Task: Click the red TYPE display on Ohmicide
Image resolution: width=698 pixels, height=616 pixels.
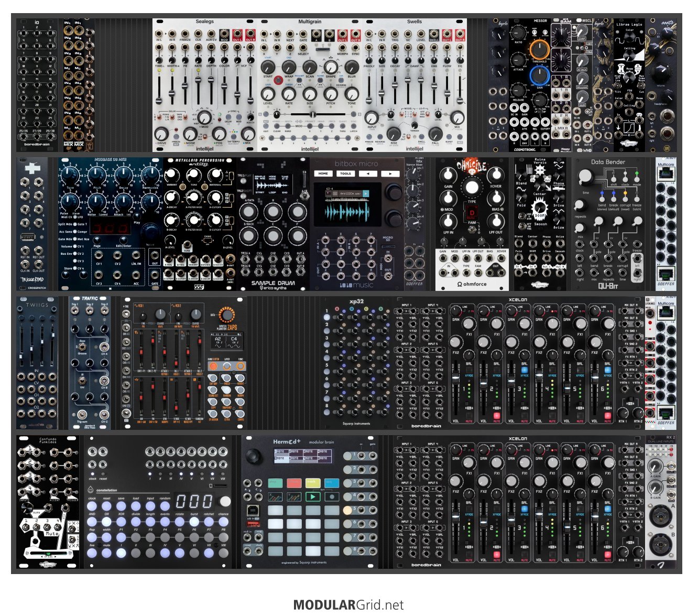Action: 472,213
